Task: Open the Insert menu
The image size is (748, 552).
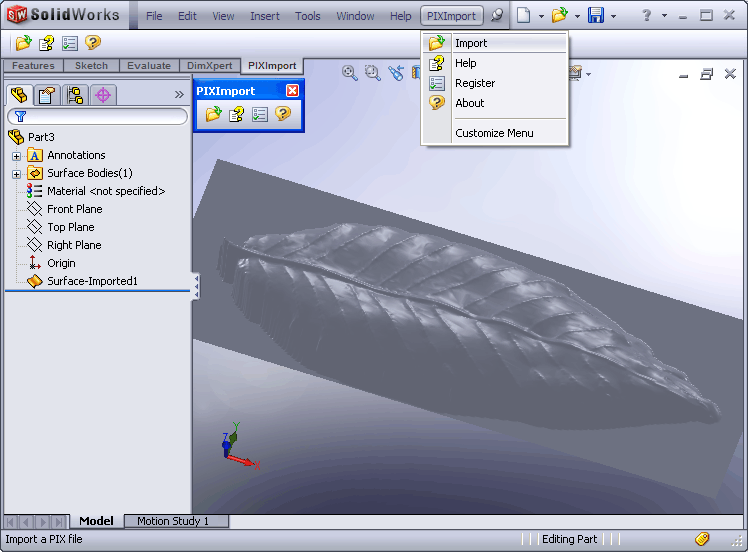Action: [x=265, y=16]
